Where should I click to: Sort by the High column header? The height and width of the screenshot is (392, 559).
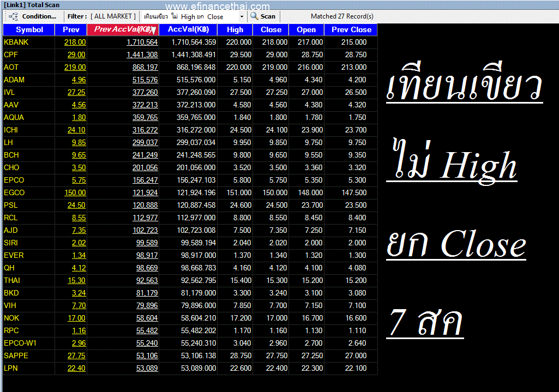[235, 29]
